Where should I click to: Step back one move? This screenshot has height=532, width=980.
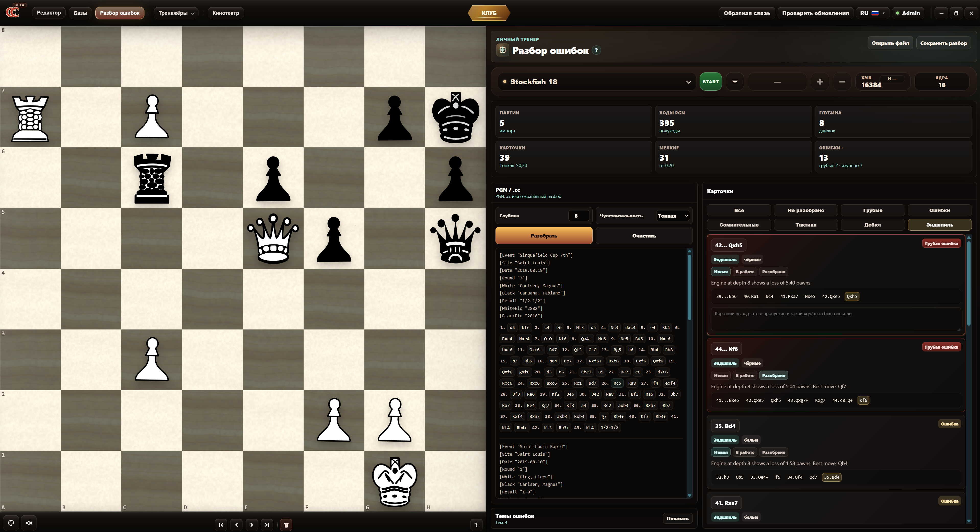236,525
